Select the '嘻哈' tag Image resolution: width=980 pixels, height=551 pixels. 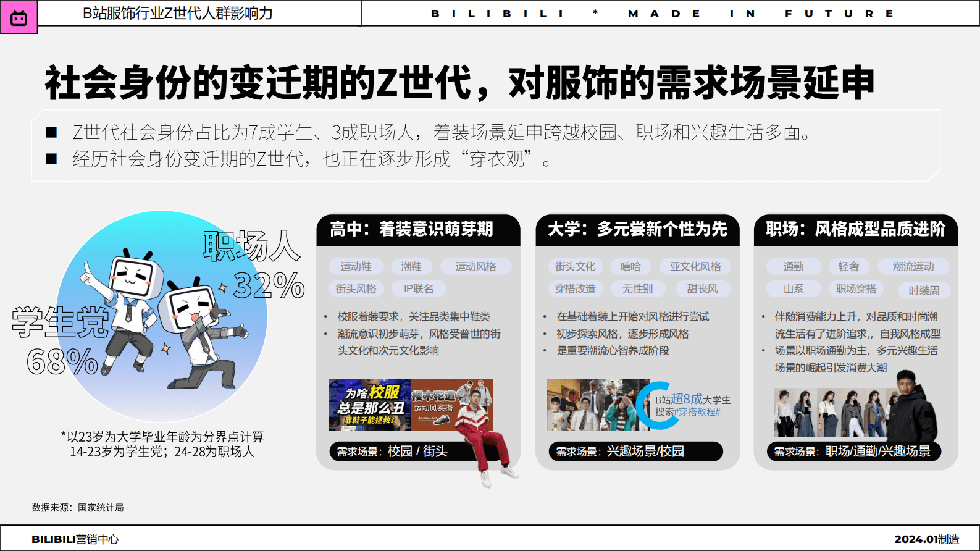pos(630,266)
